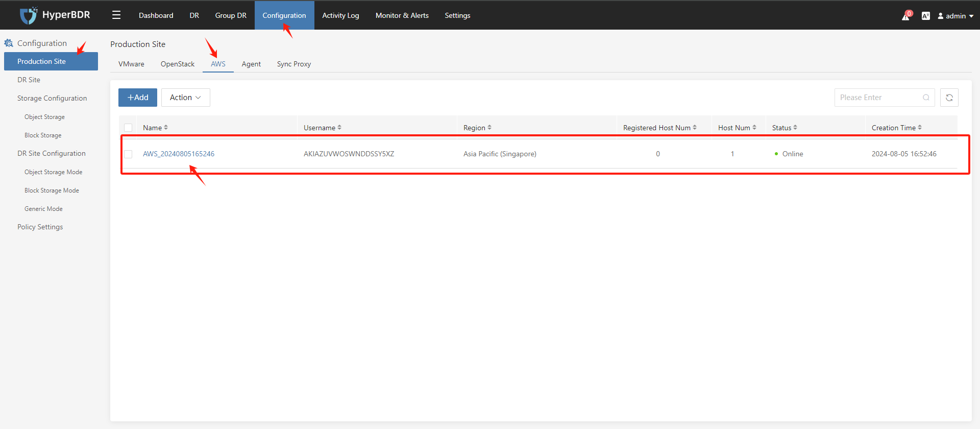Check the AWS_20240805165246 row checkbox
The image size is (980, 429).
(x=128, y=154)
